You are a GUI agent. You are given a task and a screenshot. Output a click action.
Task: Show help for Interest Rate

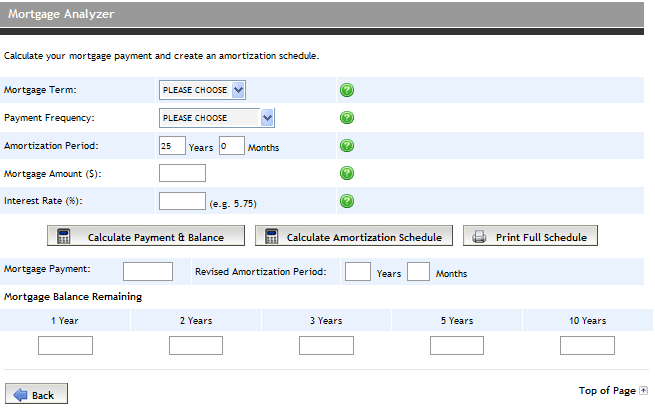click(x=347, y=201)
